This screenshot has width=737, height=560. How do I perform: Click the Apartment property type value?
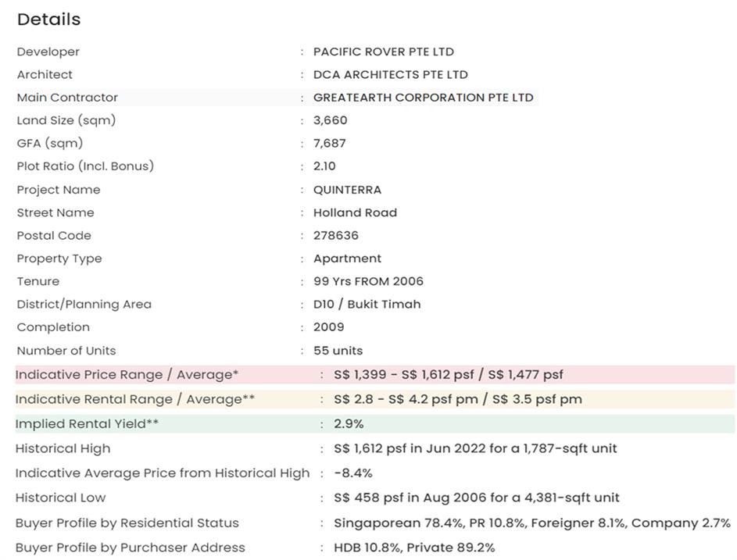coord(347,259)
